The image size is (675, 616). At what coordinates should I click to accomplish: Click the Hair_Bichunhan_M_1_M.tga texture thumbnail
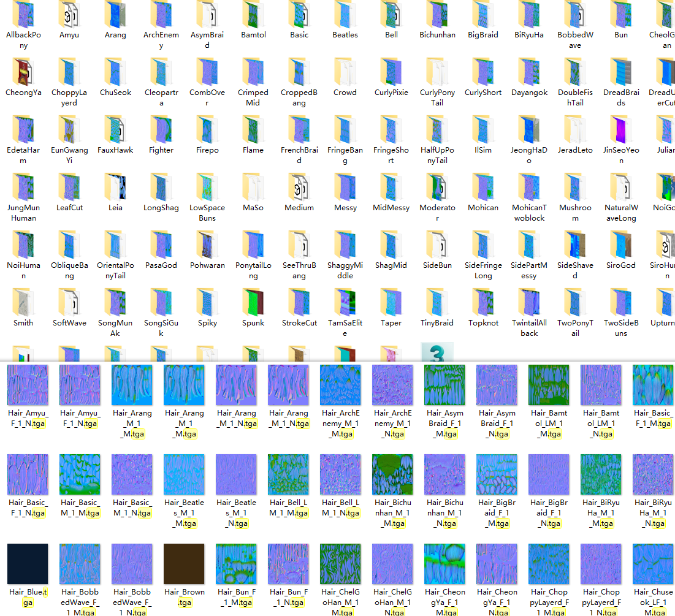coord(392,474)
